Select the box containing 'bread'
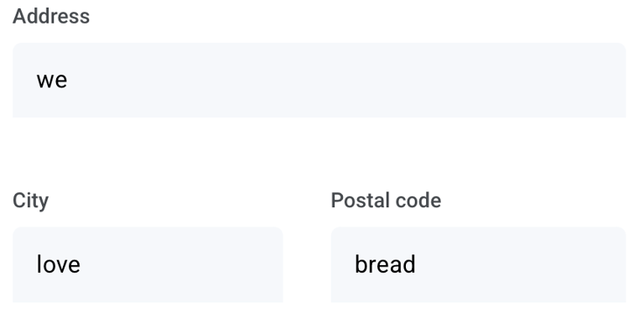The width and height of the screenshot is (644, 334). [x=479, y=264]
